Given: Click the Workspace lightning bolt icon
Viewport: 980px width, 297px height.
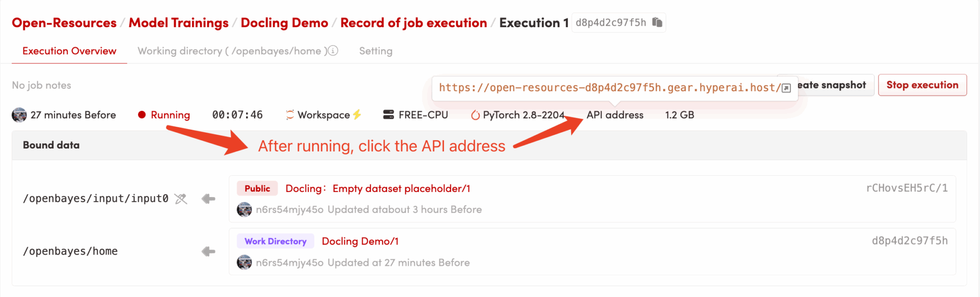Looking at the screenshot, I should 357,115.
